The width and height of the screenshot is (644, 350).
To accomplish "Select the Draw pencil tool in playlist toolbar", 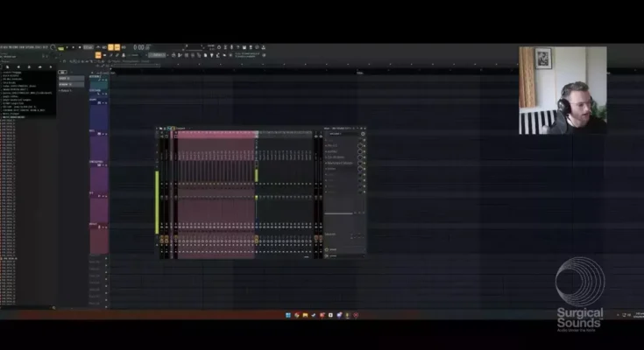I will coord(110,54).
